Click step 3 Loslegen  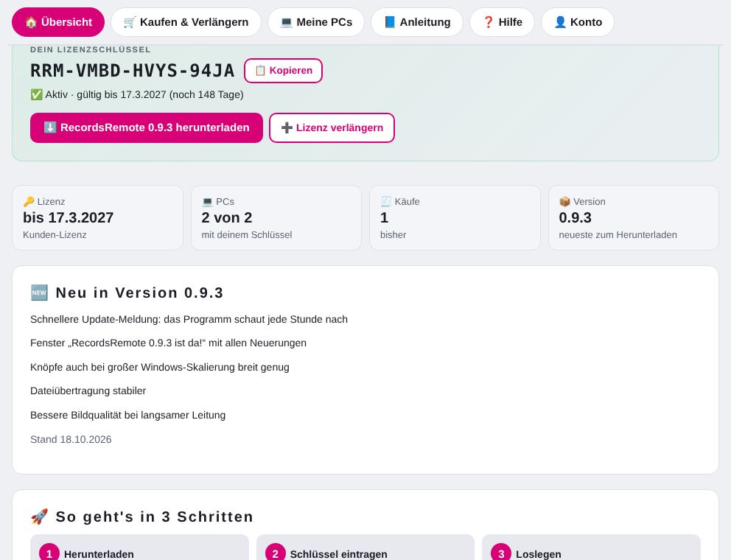pyautogui.click(x=539, y=554)
